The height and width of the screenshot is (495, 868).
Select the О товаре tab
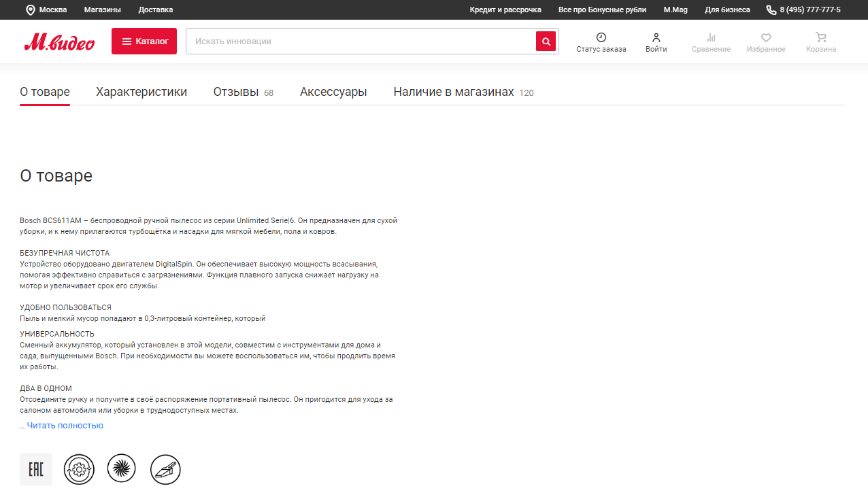pyautogui.click(x=45, y=92)
